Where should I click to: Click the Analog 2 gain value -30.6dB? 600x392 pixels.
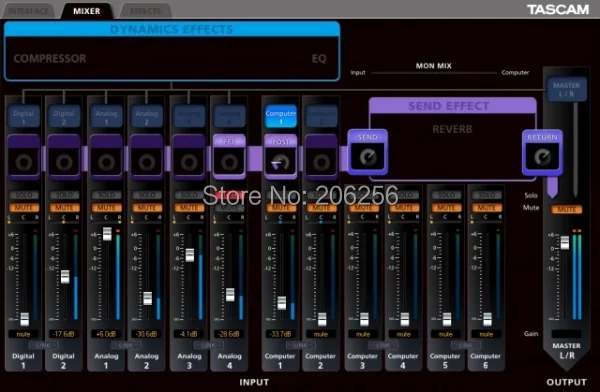pos(147,334)
